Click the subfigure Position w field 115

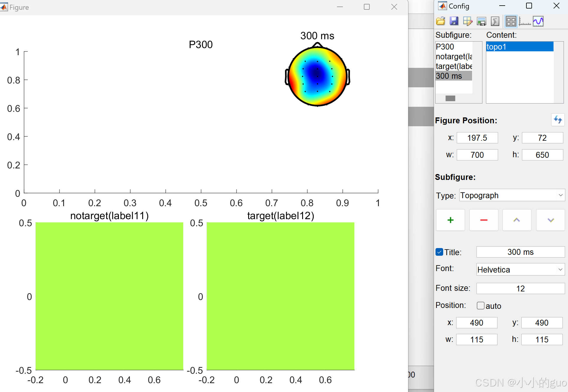coord(477,339)
